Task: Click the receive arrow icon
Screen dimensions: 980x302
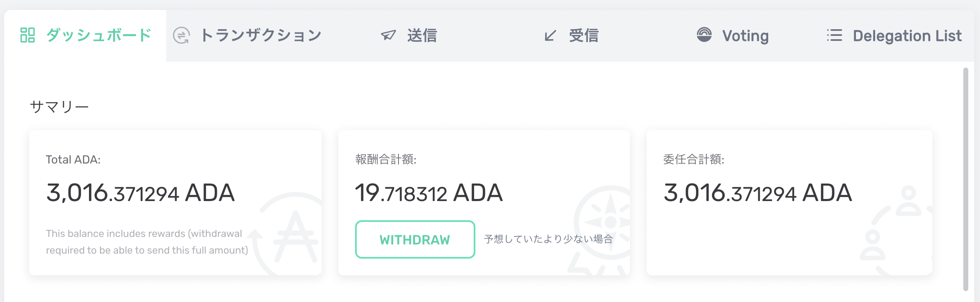Action: pos(550,35)
